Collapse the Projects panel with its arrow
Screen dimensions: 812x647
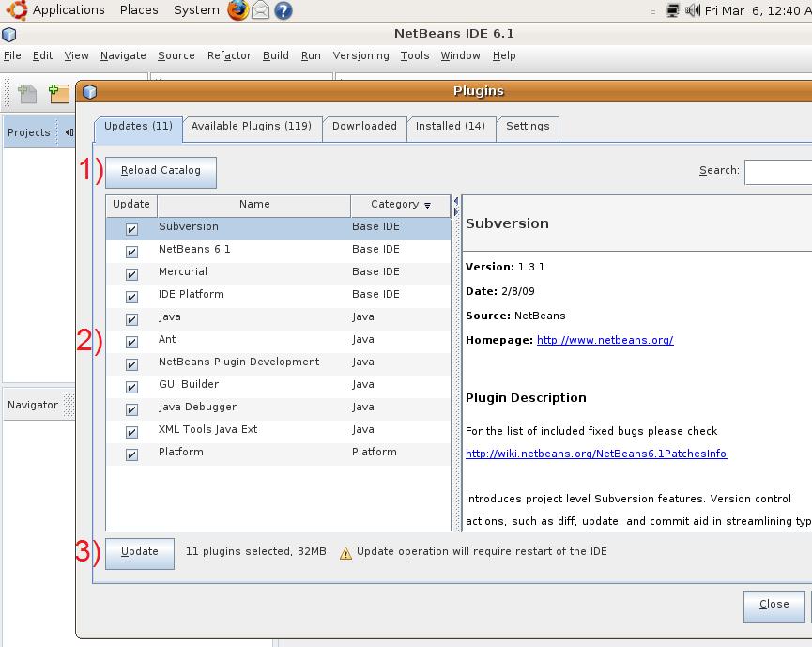[x=68, y=131]
